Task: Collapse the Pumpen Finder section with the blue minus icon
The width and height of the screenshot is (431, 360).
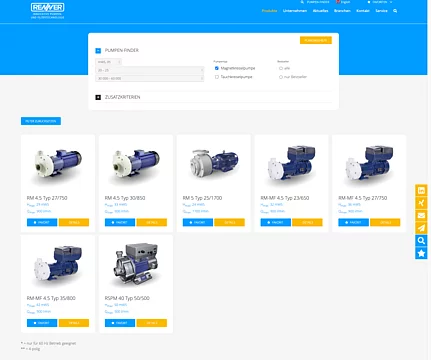Action: pos(98,51)
